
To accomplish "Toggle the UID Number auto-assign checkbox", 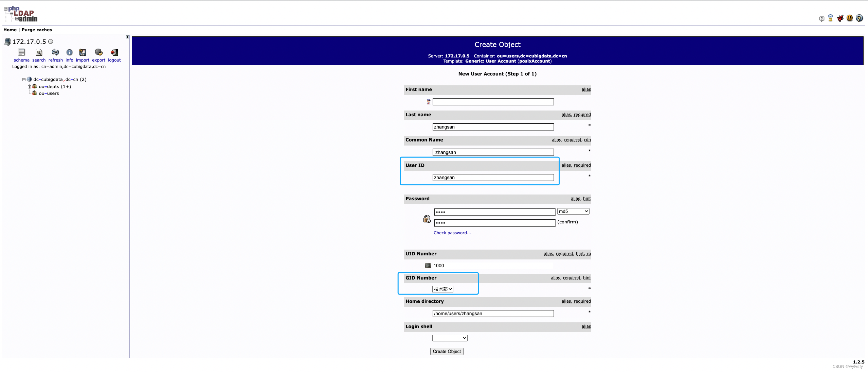I will click(427, 265).
